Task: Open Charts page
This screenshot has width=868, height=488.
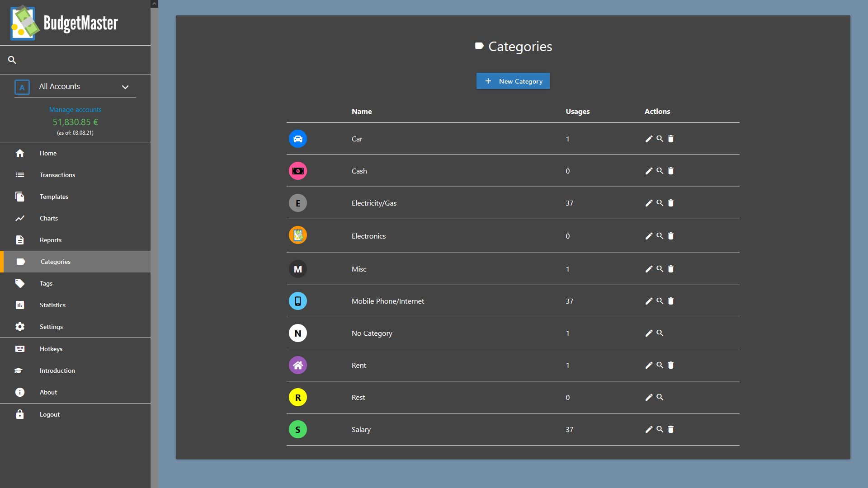Action: click(x=75, y=218)
